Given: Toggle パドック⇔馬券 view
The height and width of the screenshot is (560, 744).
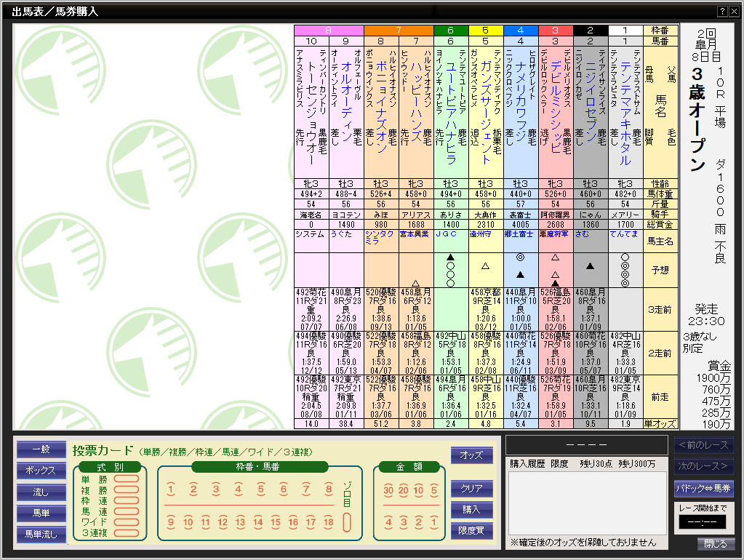Looking at the screenshot, I should coord(704,488).
